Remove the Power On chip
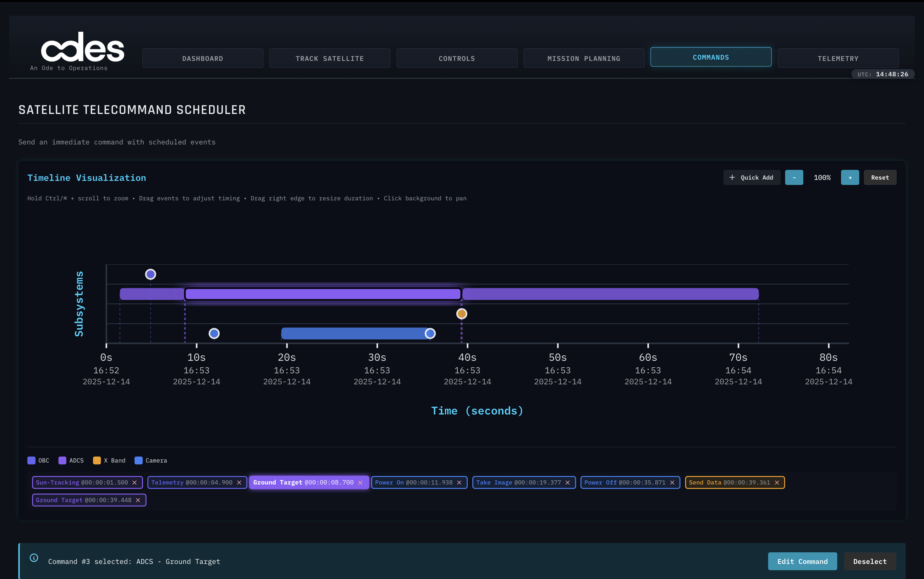Viewport: 924px width, 579px height. 459,483
